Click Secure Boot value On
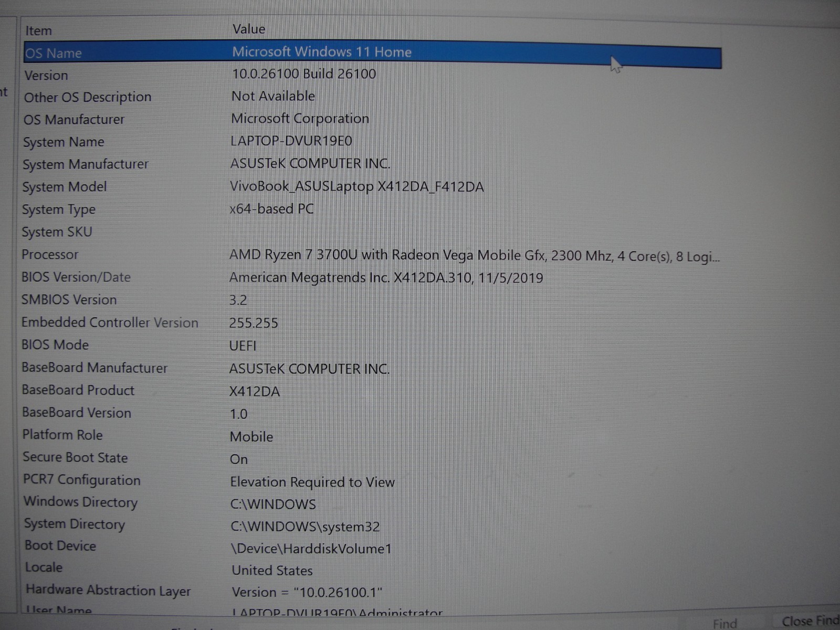The height and width of the screenshot is (630, 840). point(239,460)
